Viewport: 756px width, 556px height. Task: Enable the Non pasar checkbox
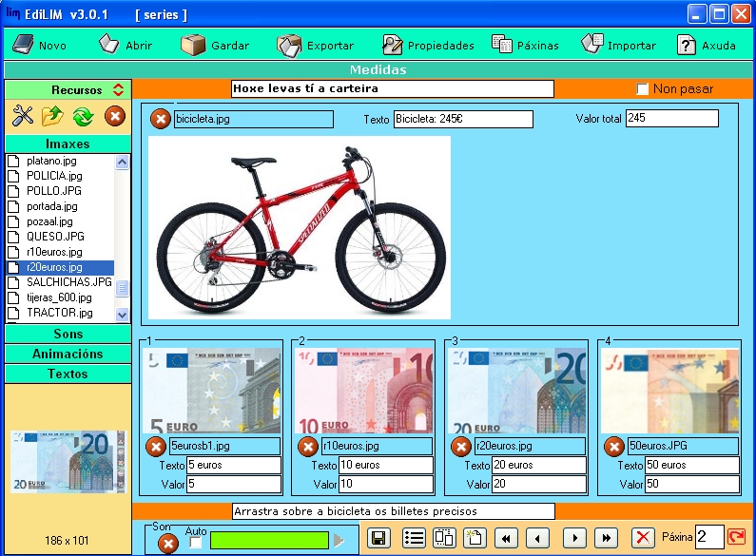pos(643,89)
